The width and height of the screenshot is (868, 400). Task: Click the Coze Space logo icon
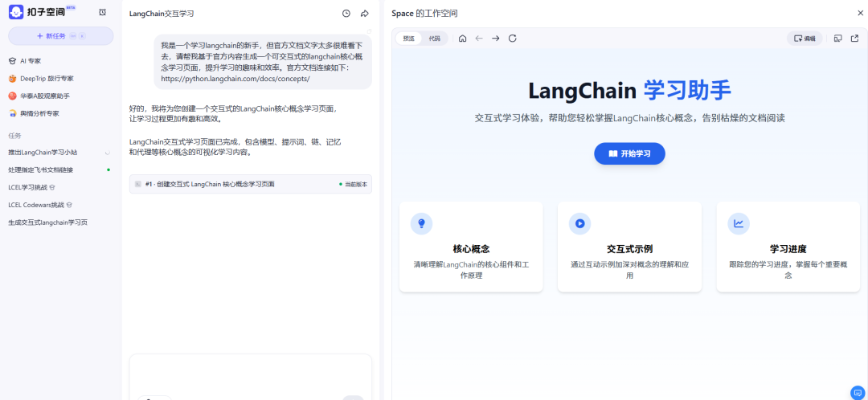15,12
